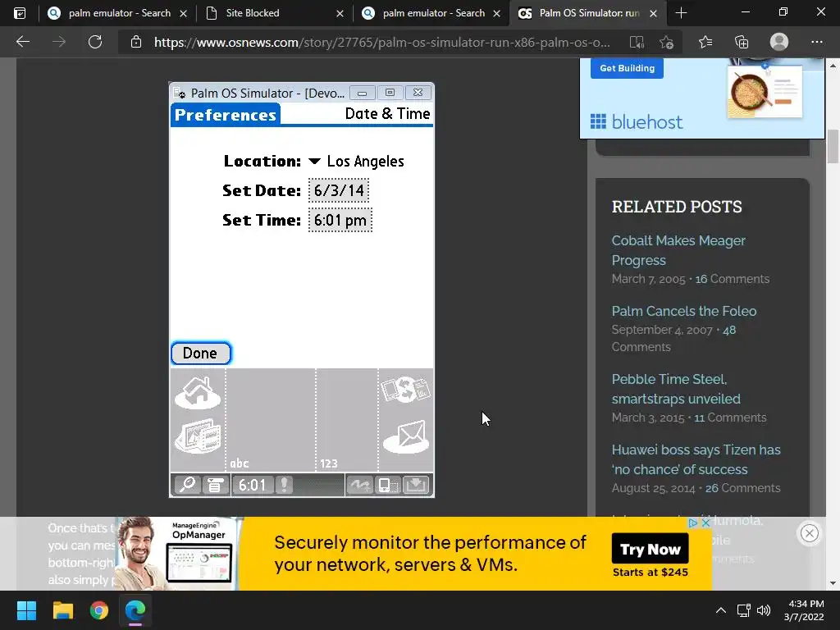Open the Windows Start menu
This screenshot has width=840, height=630.
click(x=26, y=610)
